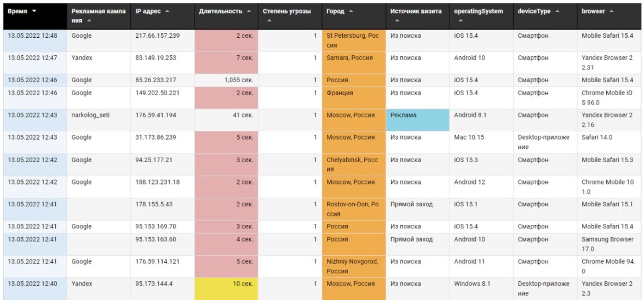Click the sort arrow under Степень угрозы
Image resolution: width=644 pixels, height=300 pixels.
(x=269, y=21)
